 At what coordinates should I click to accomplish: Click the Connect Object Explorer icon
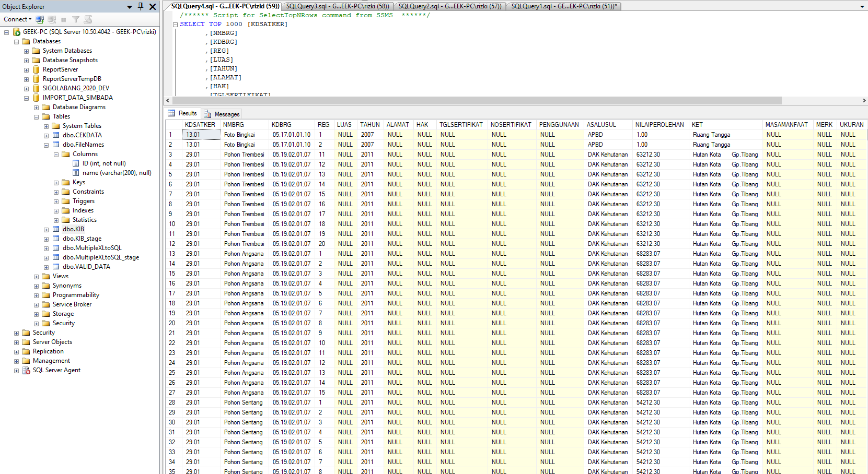click(x=40, y=19)
